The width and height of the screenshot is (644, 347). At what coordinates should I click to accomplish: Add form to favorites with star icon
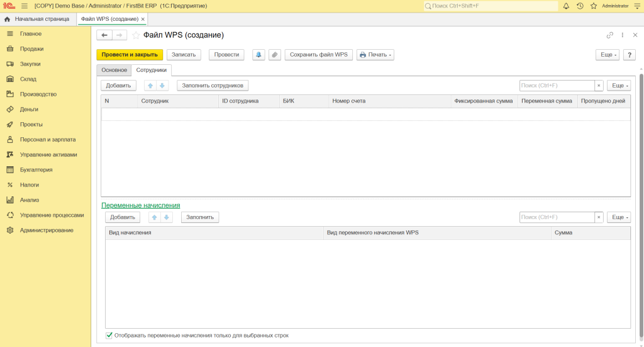[136, 35]
